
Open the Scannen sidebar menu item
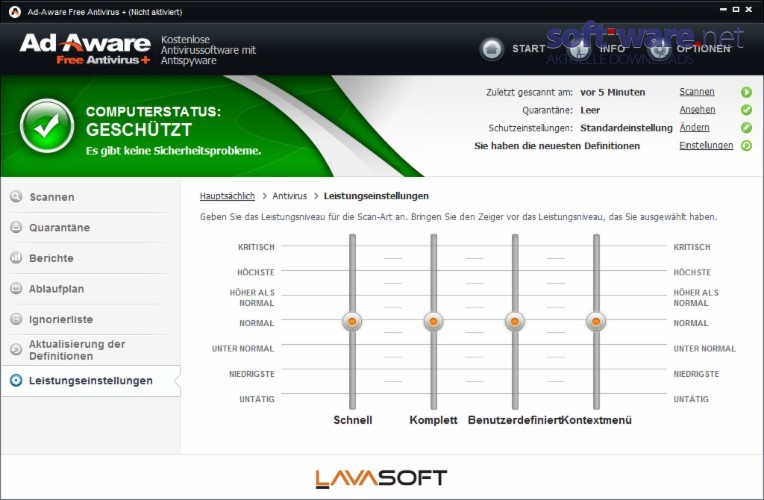click(91, 197)
